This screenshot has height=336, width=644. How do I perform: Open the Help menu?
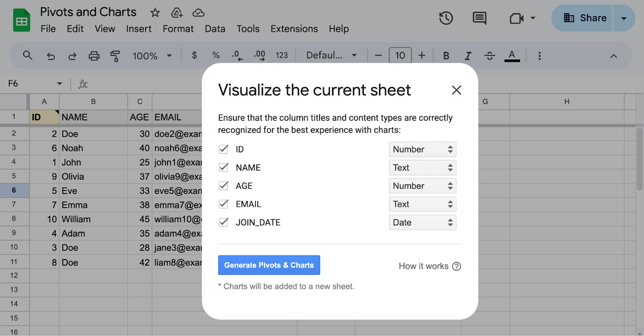pos(339,29)
